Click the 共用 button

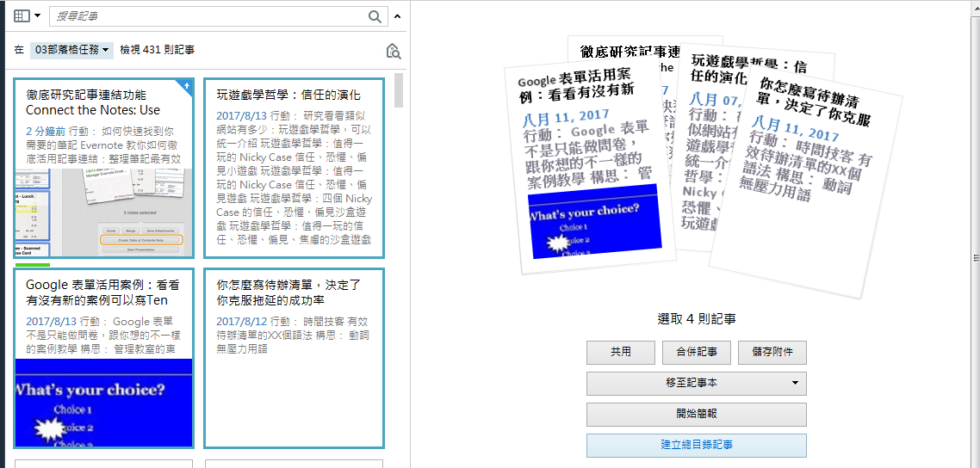tap(621, 353)
